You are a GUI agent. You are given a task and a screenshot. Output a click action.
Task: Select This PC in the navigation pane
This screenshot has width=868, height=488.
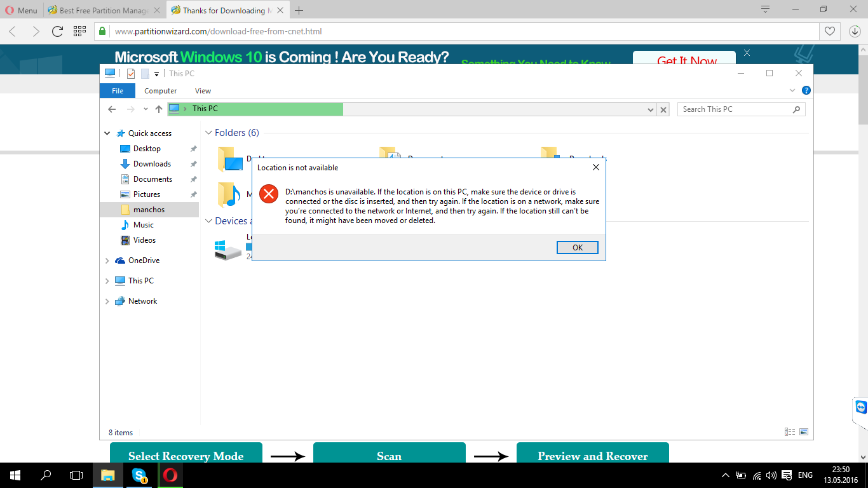140,281
